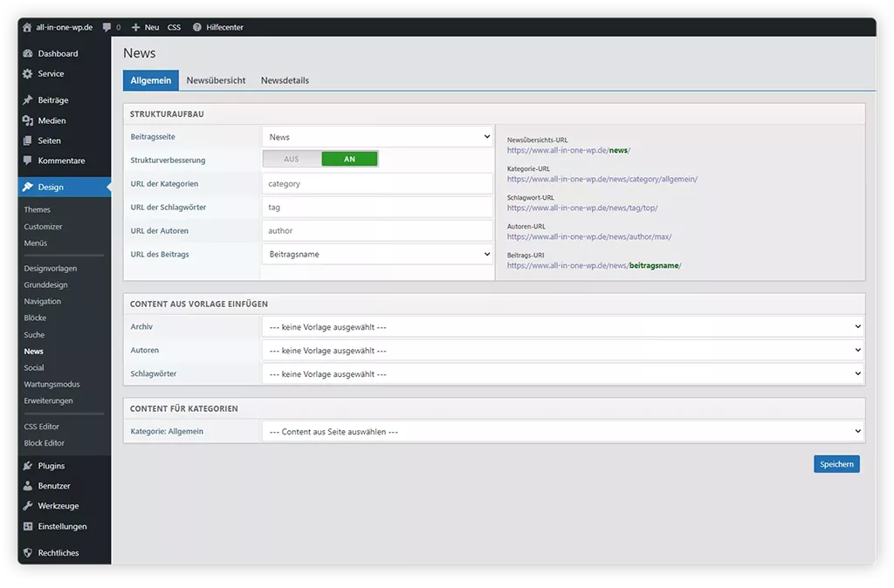This screenshot has width=894, height=588.
Task: Open Werkzeuge via wrench icon
Action: tap(28, 506)
